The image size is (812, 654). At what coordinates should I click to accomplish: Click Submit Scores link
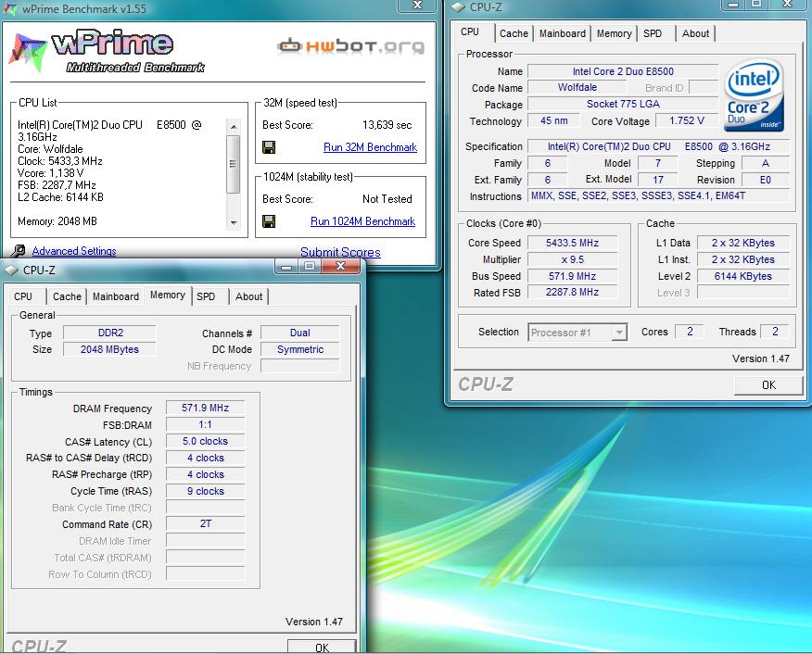tap(340, 252)
